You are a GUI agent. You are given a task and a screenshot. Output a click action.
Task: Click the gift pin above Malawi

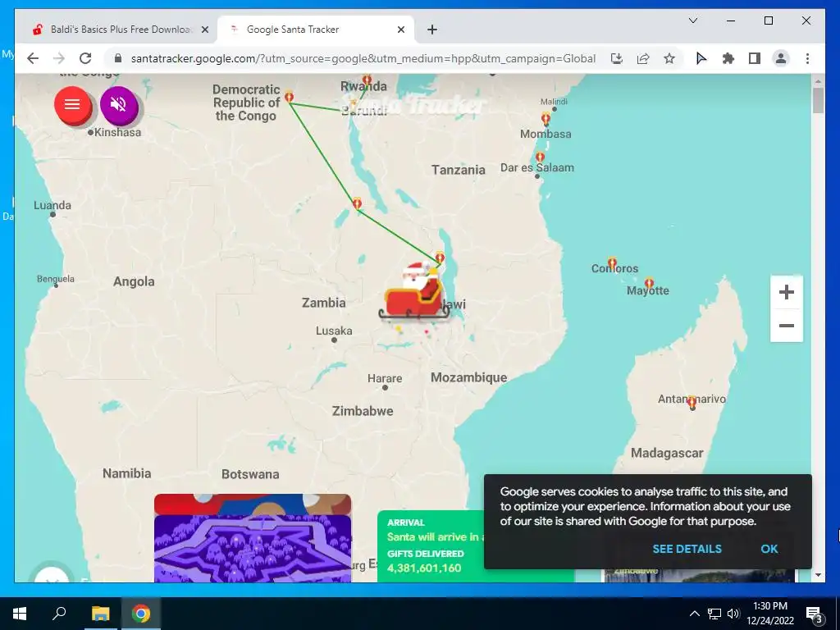440,258
